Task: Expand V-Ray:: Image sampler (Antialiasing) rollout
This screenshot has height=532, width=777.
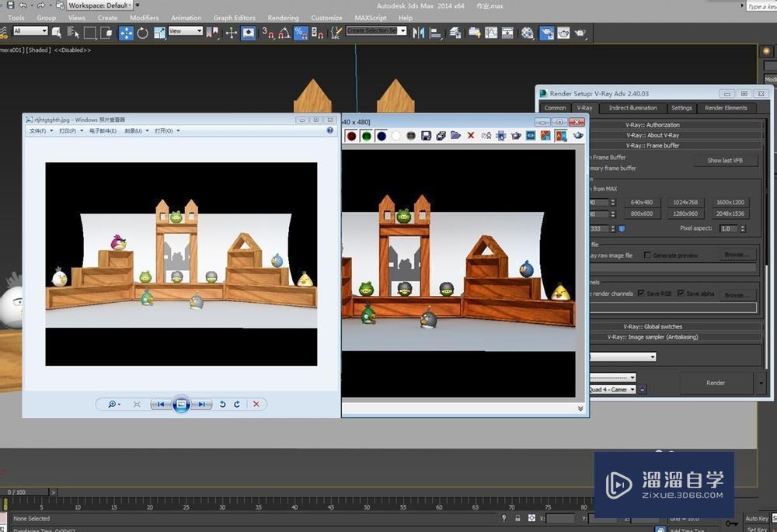Action: pyautogui.click(x=653, y=337)
